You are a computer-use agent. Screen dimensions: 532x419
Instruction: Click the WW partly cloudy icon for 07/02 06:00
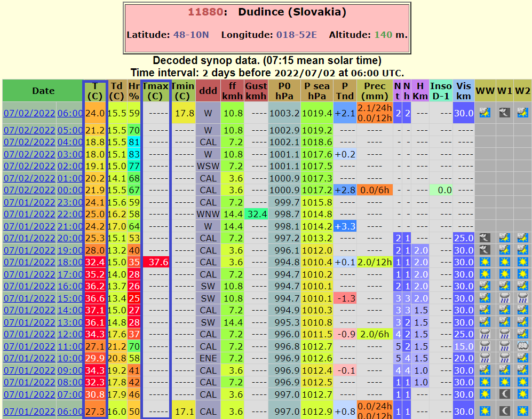tap(485, 113)
